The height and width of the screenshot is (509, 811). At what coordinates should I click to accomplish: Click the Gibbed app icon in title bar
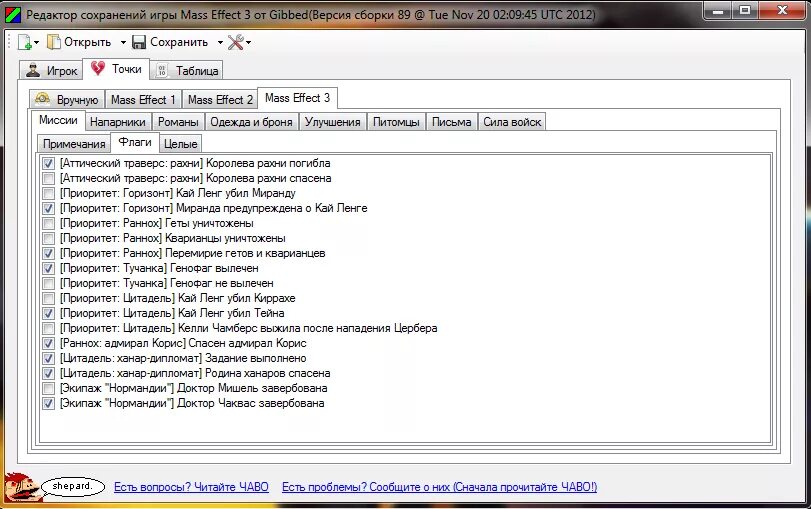pos(13,15)
